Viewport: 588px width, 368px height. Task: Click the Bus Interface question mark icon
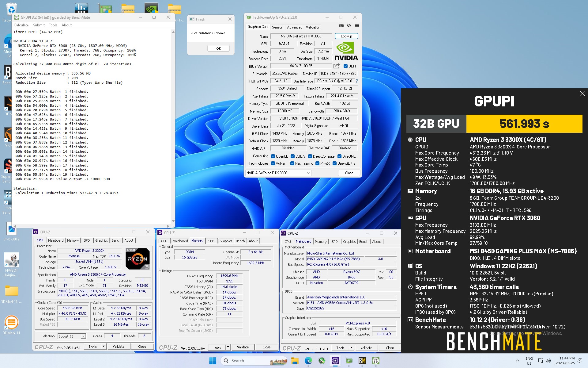[x=357, y=81]
